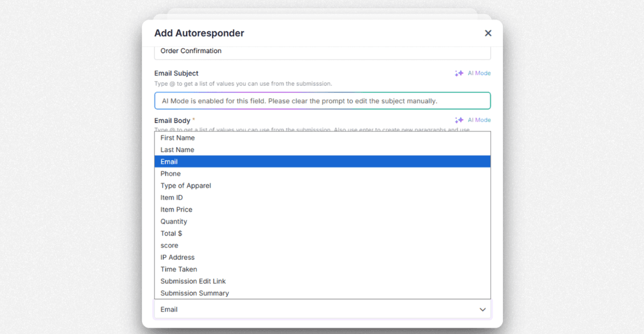Select Time Taken option

[x=323, y=269]
